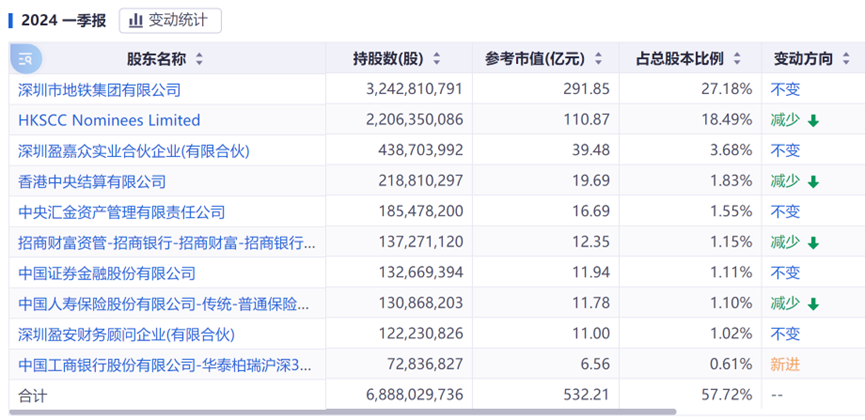Click holding count 3,242,810,791
Image resolution: width=865 pixels, height=420 pixels.
[414, 89]
